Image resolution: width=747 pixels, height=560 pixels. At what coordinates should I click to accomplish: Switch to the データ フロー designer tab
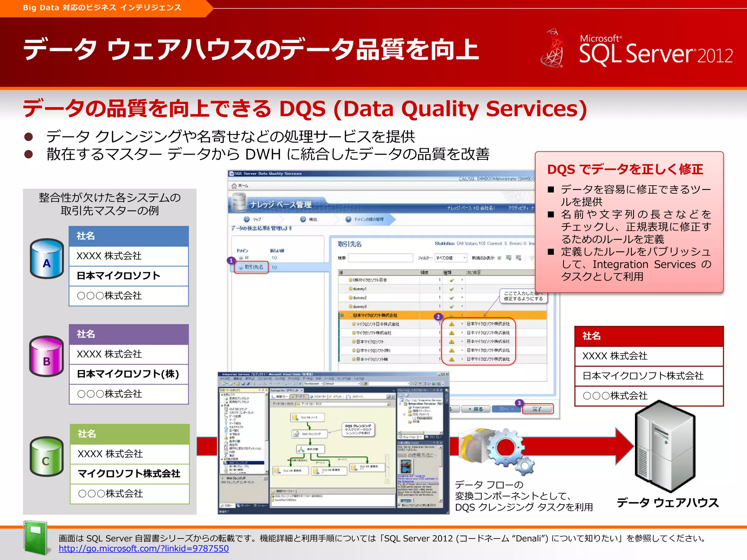tap(300, 396)
